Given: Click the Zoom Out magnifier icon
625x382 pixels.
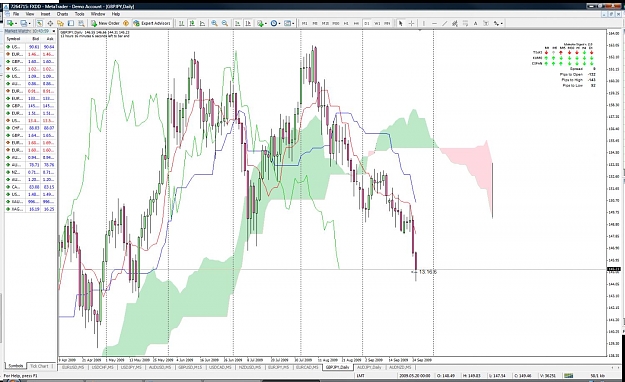Looking at the screenshot, I should pos(225,24).
